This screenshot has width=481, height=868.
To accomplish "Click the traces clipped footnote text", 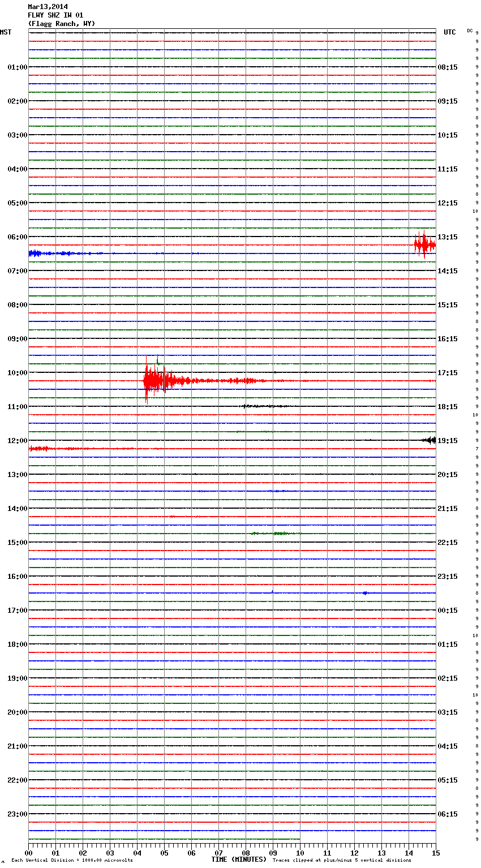I will [x=342, y=861].
